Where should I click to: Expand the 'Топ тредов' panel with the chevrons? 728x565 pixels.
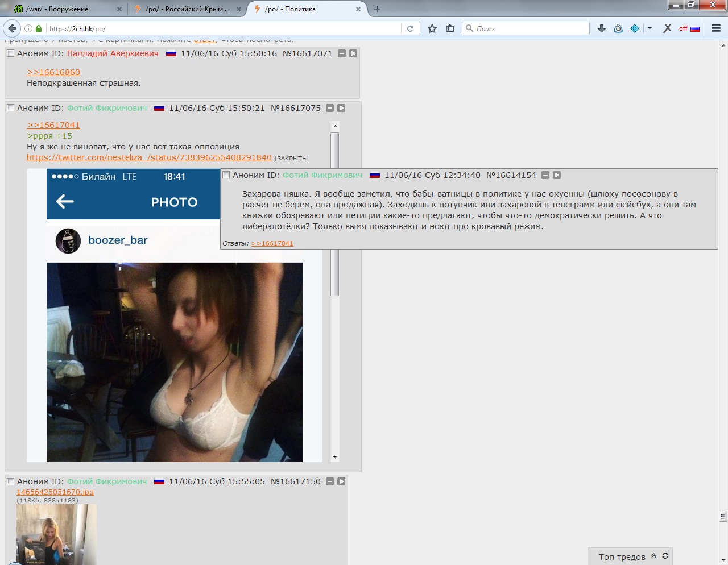click(654, 556)
